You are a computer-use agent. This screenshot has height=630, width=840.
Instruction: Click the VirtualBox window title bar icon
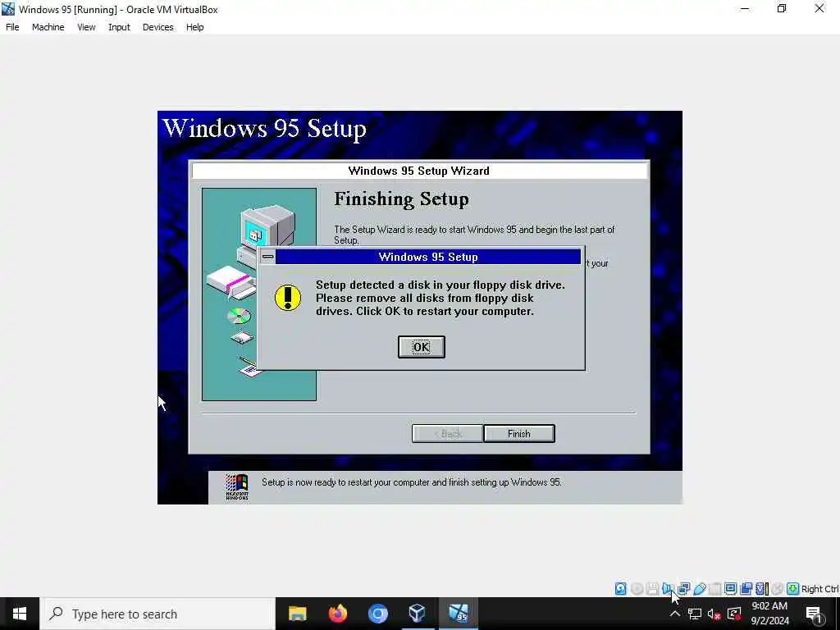click(8, 9)
